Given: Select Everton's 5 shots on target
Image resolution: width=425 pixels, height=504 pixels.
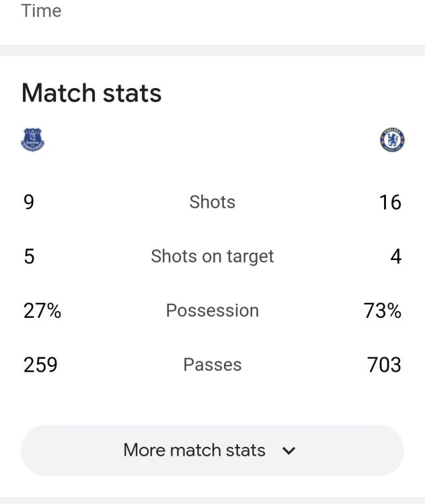Looking at the screenshot, I should pos(29,257).
